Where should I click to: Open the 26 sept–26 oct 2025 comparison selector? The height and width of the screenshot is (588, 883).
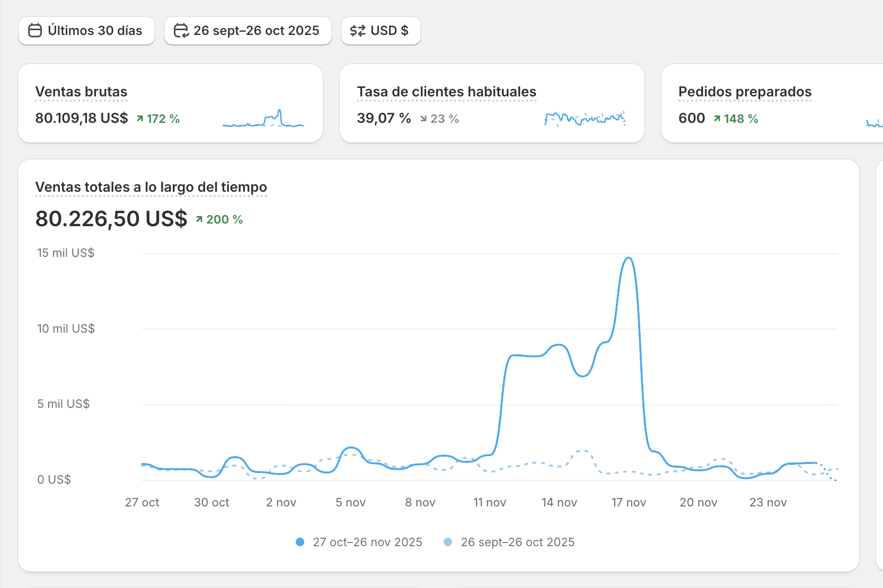coord(248,31)
